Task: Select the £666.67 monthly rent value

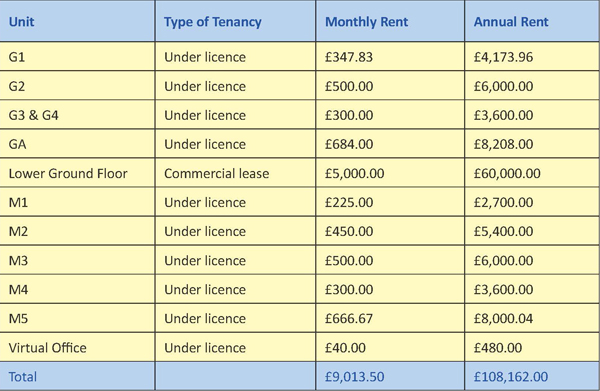Action: tap(349, 318)
